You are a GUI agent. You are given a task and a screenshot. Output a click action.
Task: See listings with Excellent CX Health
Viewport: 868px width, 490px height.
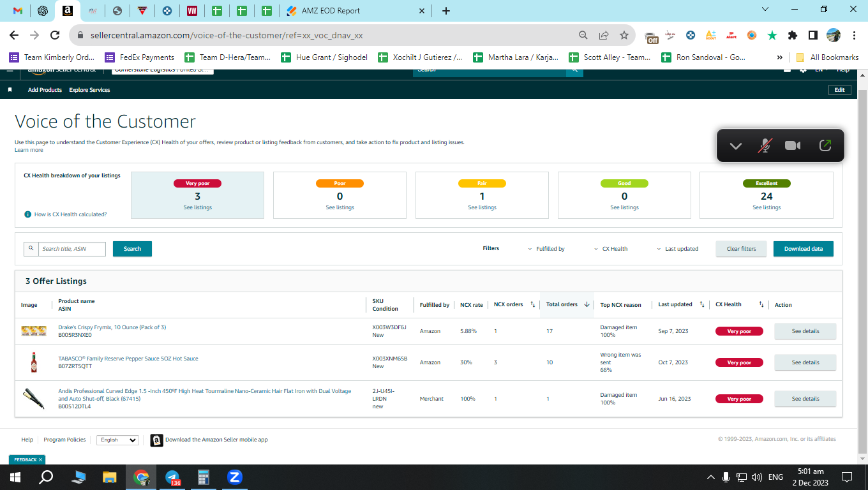(x=767, y=207)
